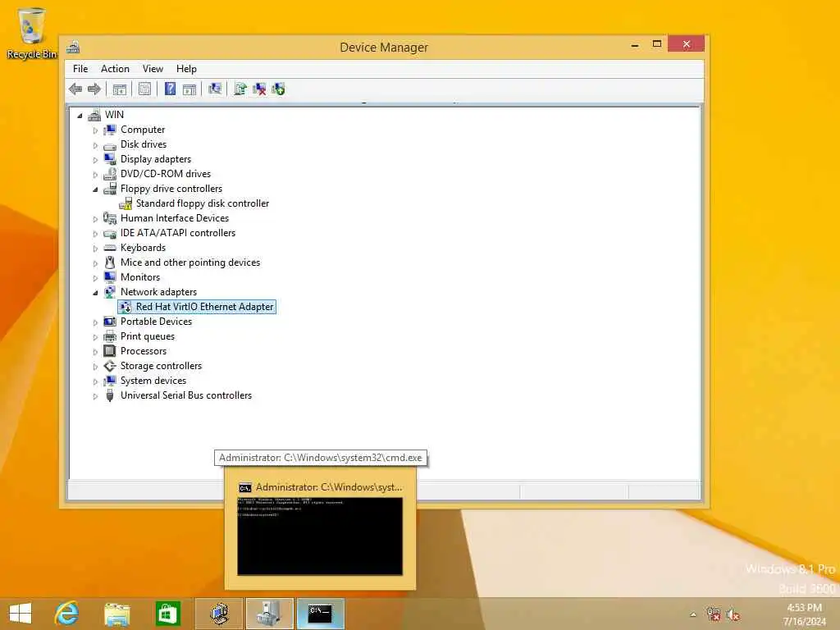Open the Action menu
Image resolution: width=840 pixels, height=630 pixels.
(x=115, y=69)
